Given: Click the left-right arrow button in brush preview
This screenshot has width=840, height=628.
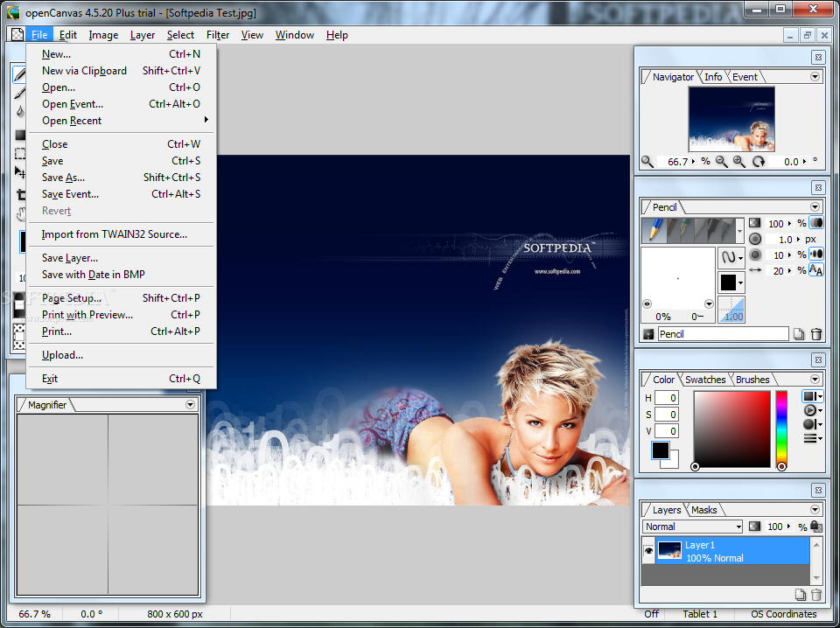Looking at the screenshot, I should coord(647,304).
